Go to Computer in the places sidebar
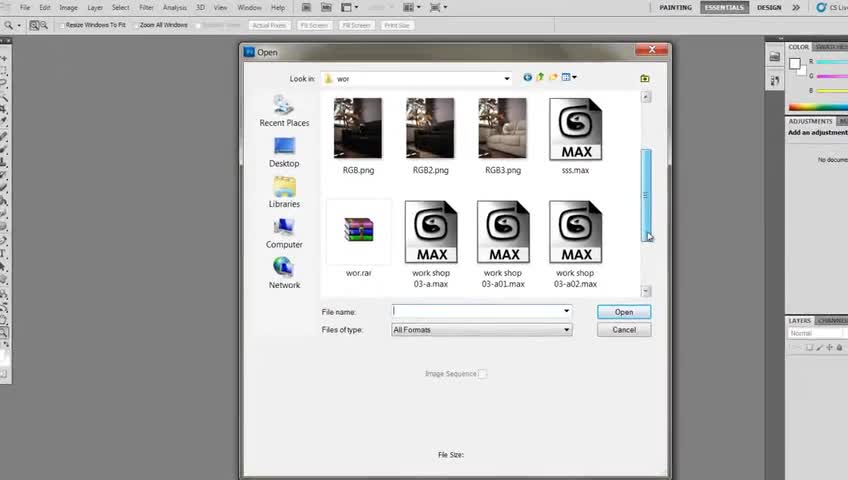The width and height of the screenshot is (848, 480). coord(284,233)
